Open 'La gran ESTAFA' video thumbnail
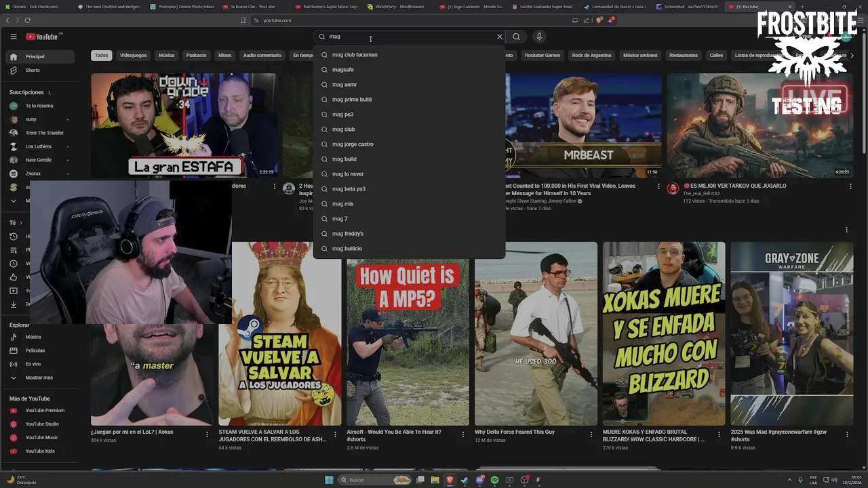The image size is (868, 488). point(184,125)
